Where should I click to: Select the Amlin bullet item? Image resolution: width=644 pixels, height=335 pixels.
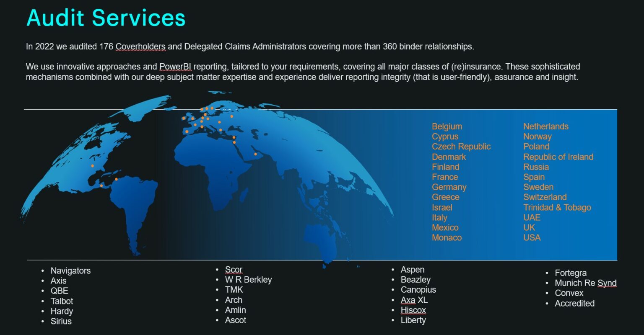[235, 310]
